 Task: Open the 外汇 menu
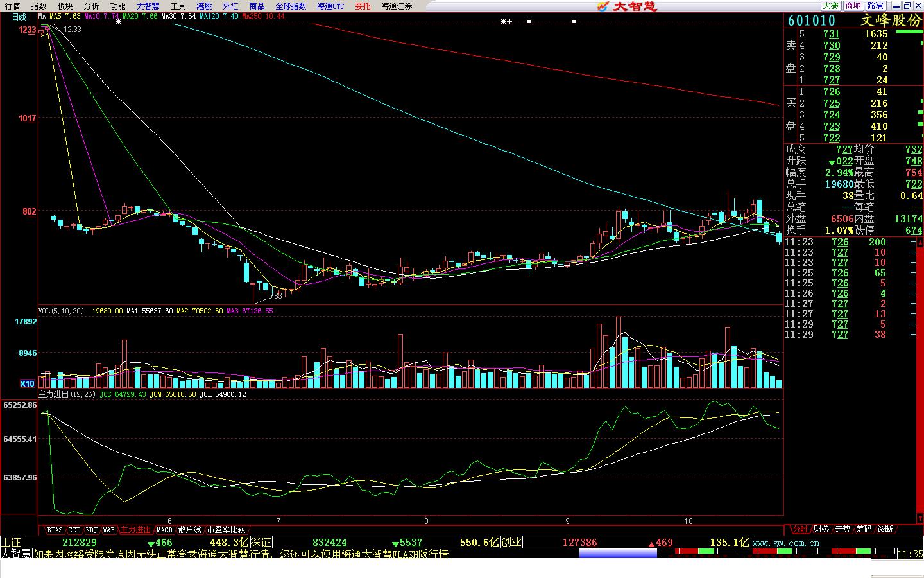230,6
